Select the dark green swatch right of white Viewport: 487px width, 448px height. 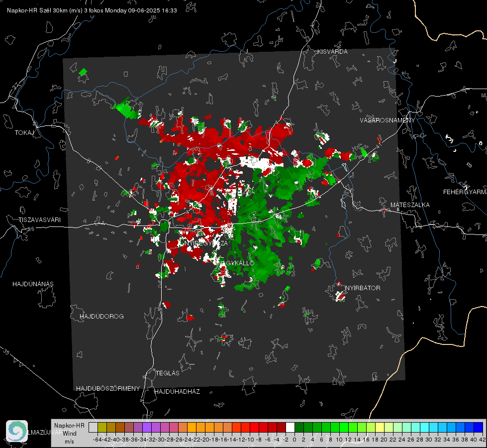click(x=299, y=427)
